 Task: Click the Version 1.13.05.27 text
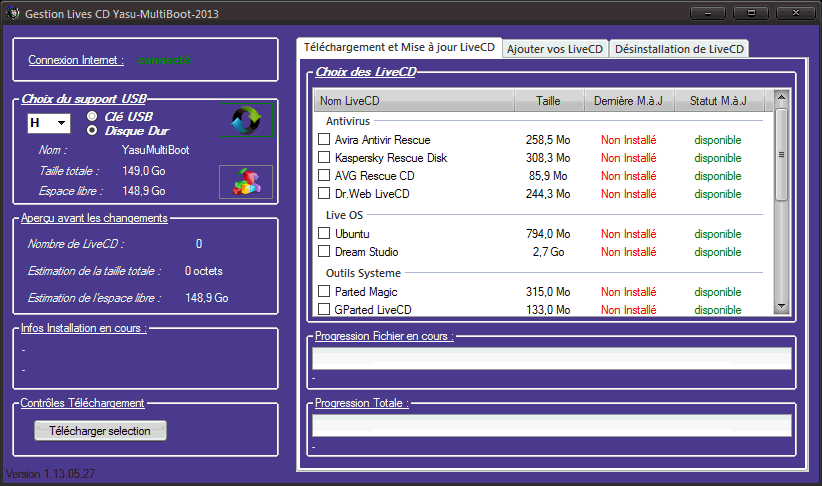click(x=50, y=474)
